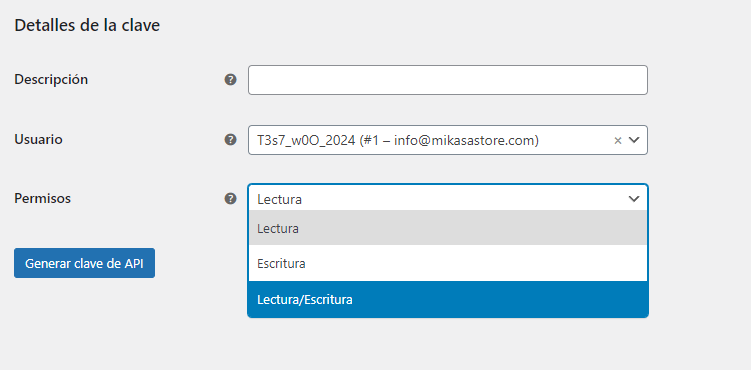Click the Permisos select box showing Lectura
751x370 pixels.
pyautogui.click(x=448, y=198)
